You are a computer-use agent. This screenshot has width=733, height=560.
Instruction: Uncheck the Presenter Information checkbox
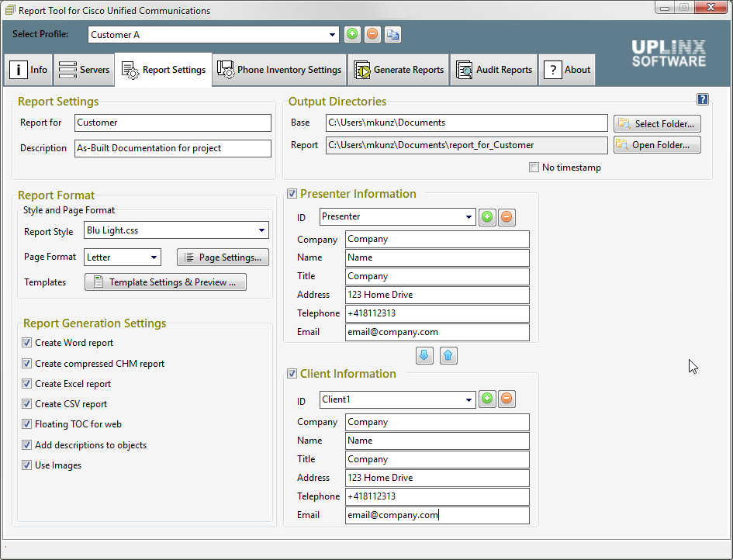[x=292, y=194]
